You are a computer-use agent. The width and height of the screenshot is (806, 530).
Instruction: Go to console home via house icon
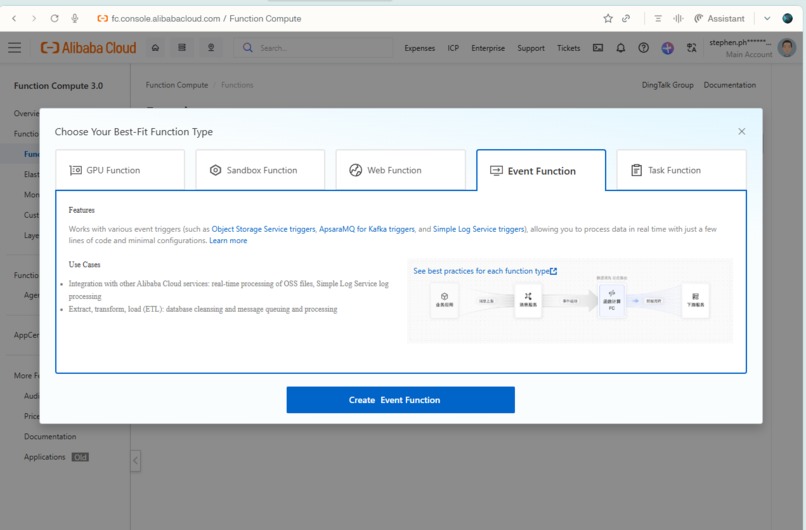(155, 48)
